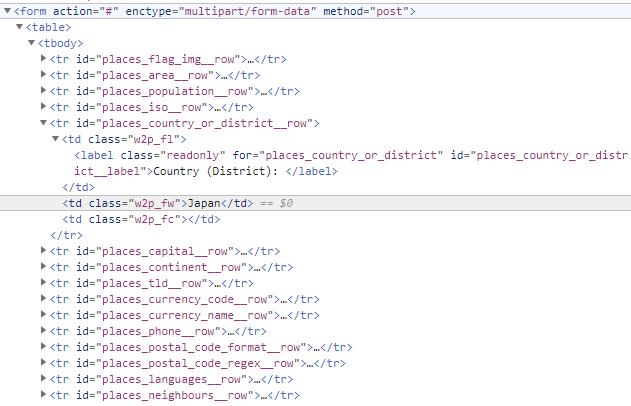Expand the places_continent__row node
This screenshot has width=631, height=406.
pyautogui.click(x=43, y=267)
